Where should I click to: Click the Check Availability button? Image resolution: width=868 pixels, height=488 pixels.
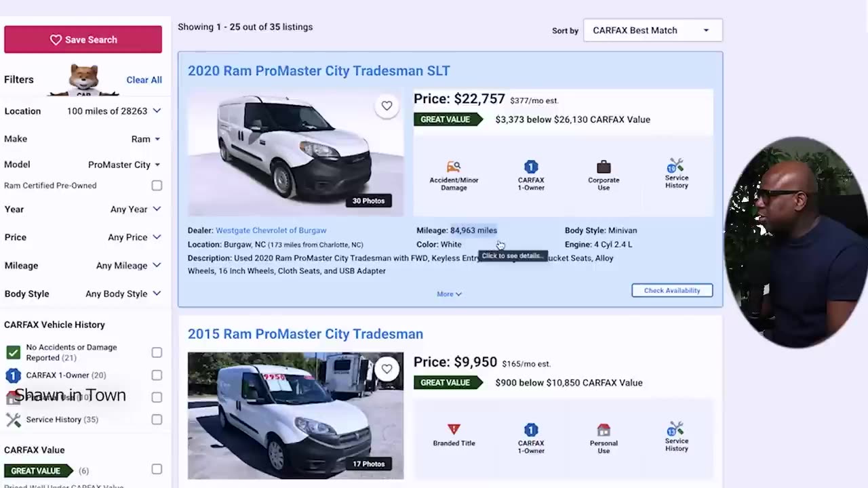pos(672,290)
